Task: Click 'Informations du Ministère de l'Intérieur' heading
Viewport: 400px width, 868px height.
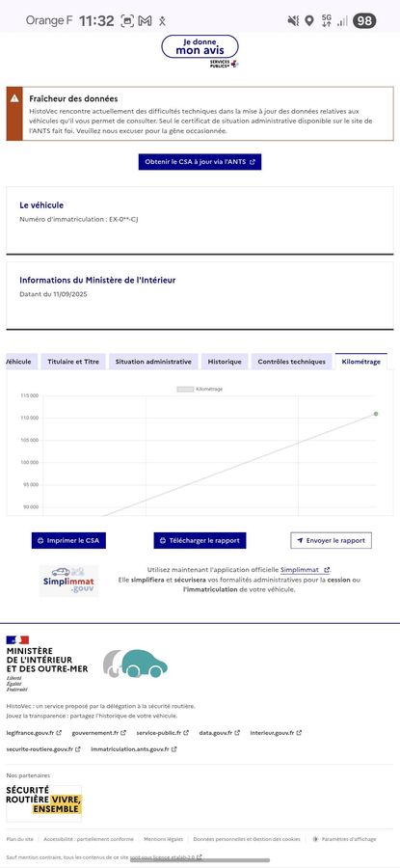Action: pyautogui.click(x=97, y=280)
